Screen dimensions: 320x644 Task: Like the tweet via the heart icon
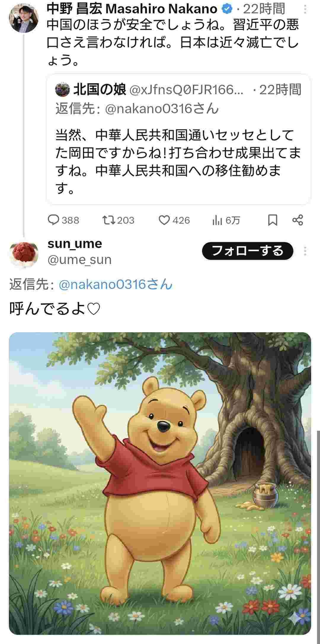pos(164,220)
